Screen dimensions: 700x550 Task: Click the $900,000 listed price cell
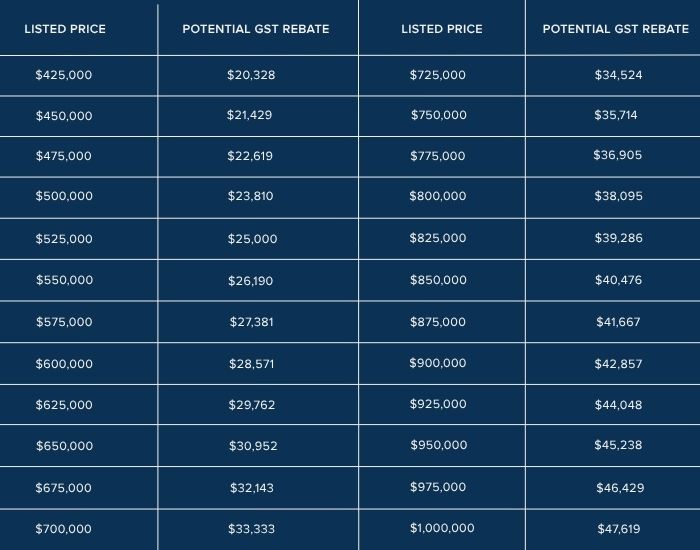click(x=438, y=363)
